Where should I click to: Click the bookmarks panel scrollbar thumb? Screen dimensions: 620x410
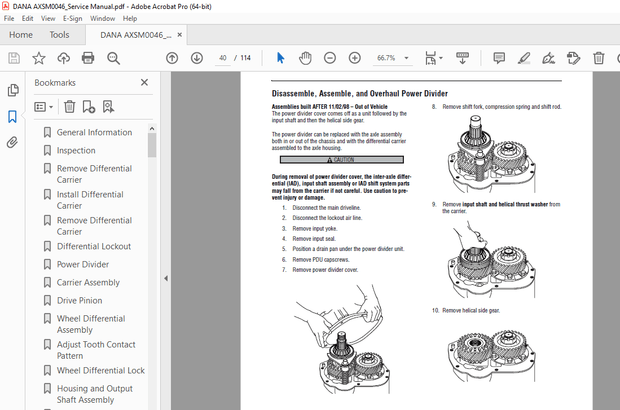[x=152, y=145]
